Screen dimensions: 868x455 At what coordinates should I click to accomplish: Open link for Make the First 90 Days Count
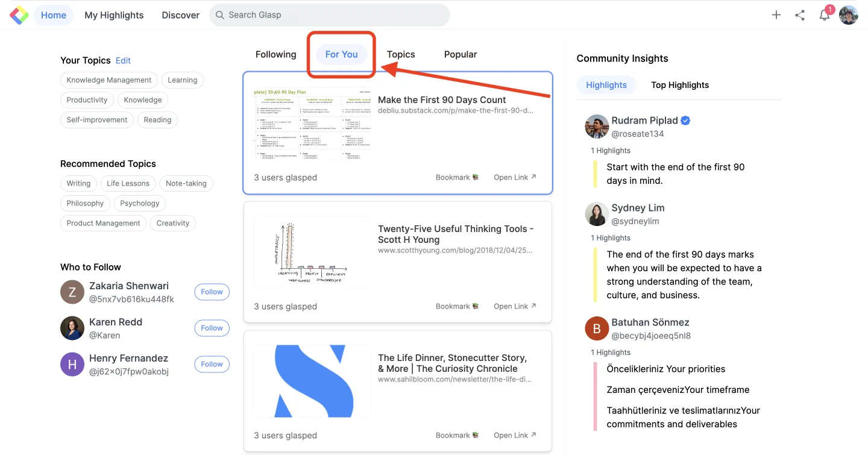pyautogui.click(x=515, y=177)
